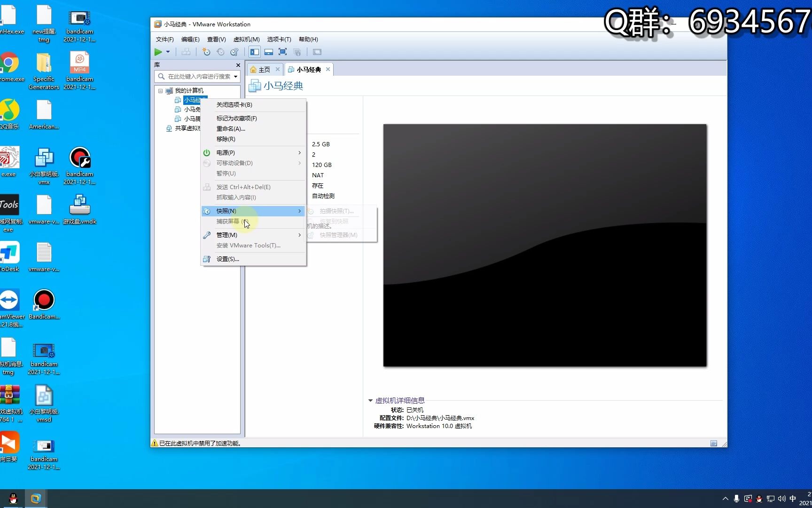This screenshot has width=812, height=508.
Task: Open the power button dropdown arrow
Action: coord(168,52)
